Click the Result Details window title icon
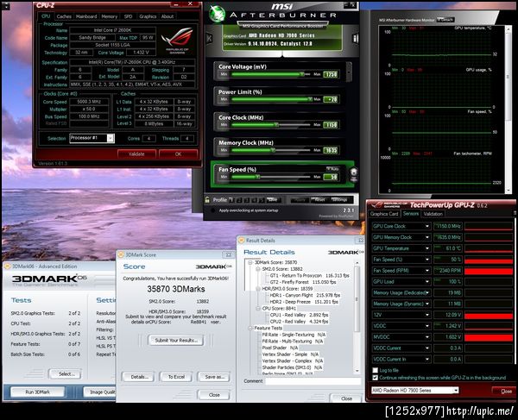518x420 pixels. click(x=242, y=241)
